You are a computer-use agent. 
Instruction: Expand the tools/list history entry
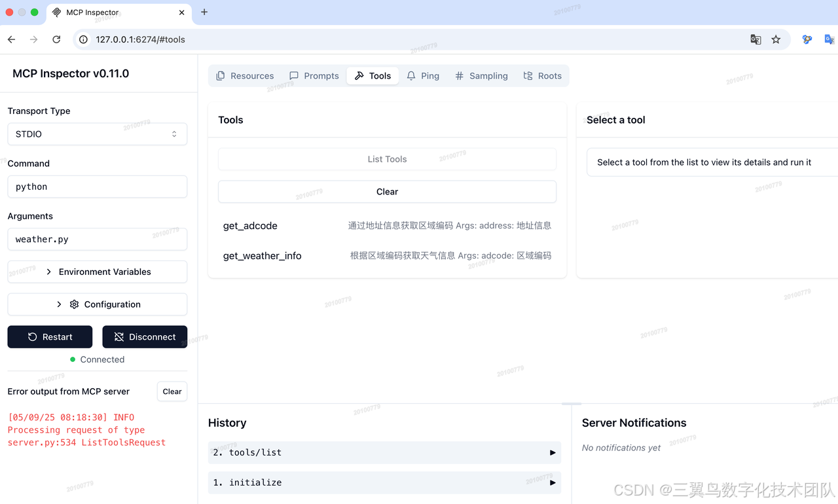(384, 452)
